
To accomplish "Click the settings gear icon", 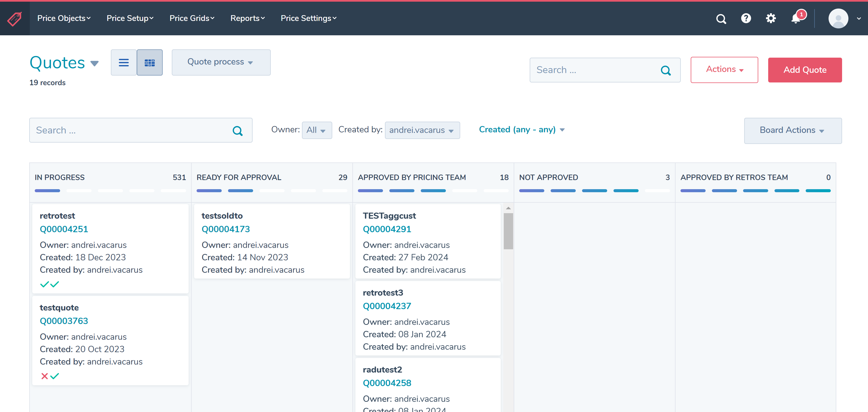I will pyautogui.click(x=771, y=18).
